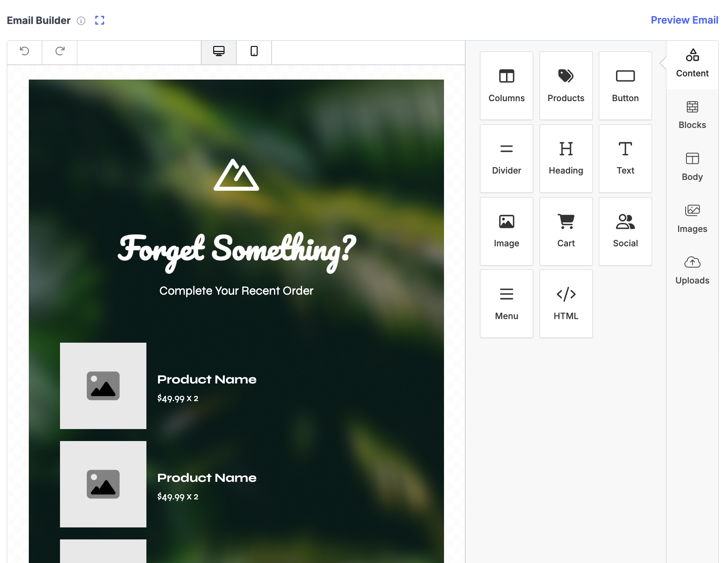Viewport: 728px width, 563px height.
Task: Select the Menu content block
Action: (506, 303)
